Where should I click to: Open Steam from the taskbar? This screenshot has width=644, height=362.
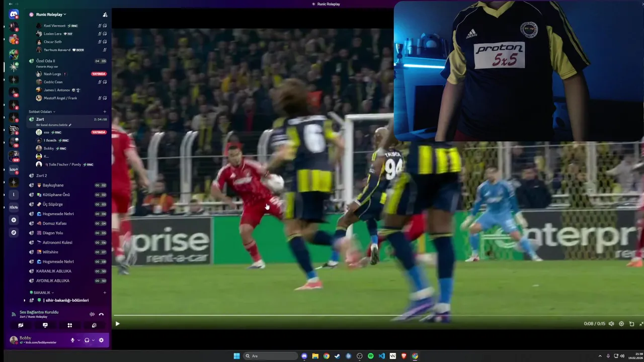coord(337,356)
